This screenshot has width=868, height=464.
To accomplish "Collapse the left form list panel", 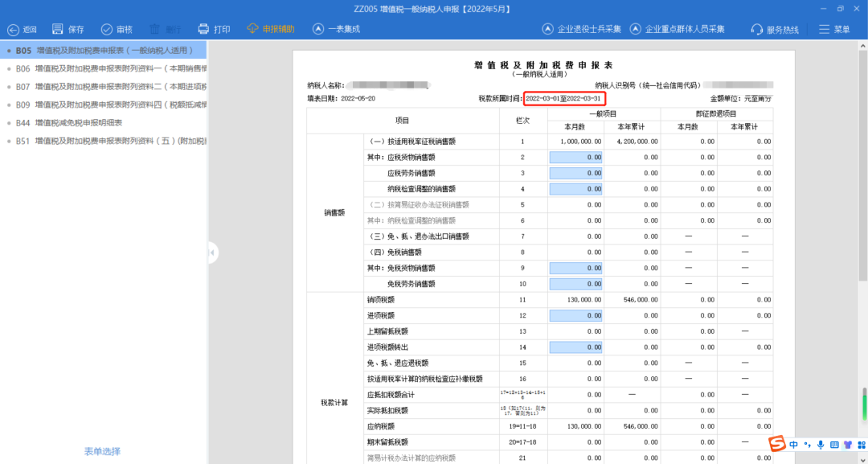I will 211,252.
